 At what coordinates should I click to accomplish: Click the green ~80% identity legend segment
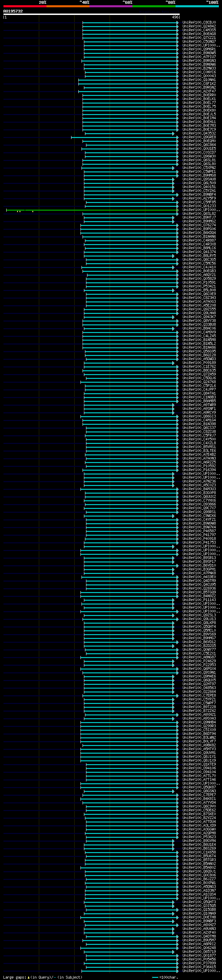tap(154, 6)
